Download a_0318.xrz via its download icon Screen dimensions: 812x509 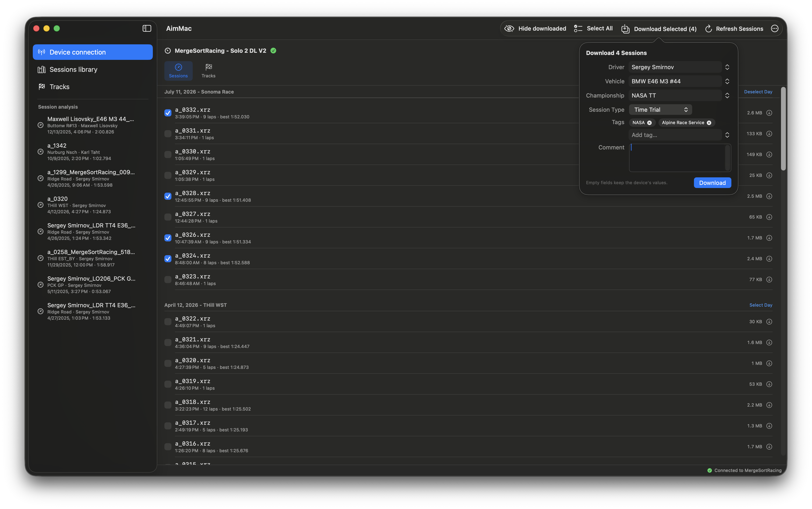(769, 405)
